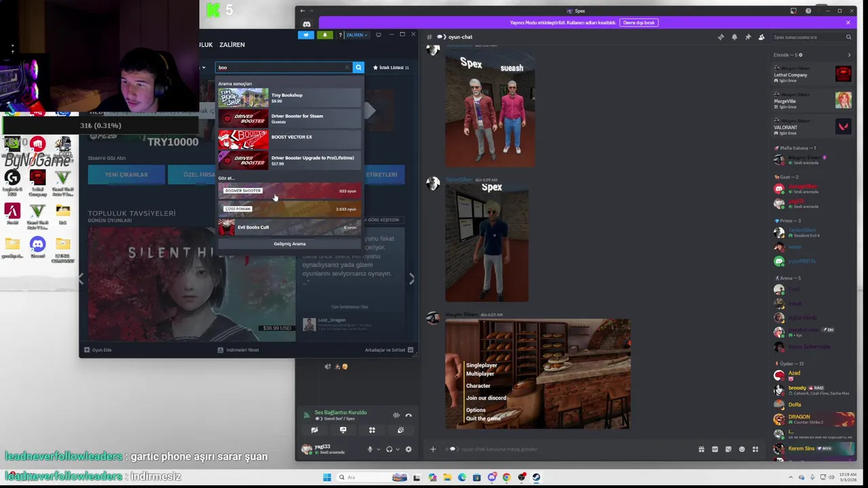Open the BOOMER SHOOTER tag suggestion
The image size is (868, 488).
coord(290,190)
